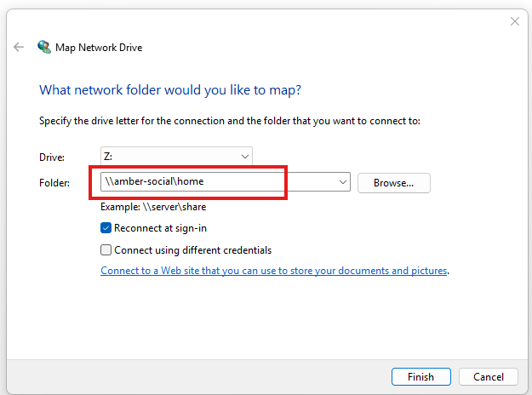
Task: Open the Browse... folder picker
Action: [394, 183]
